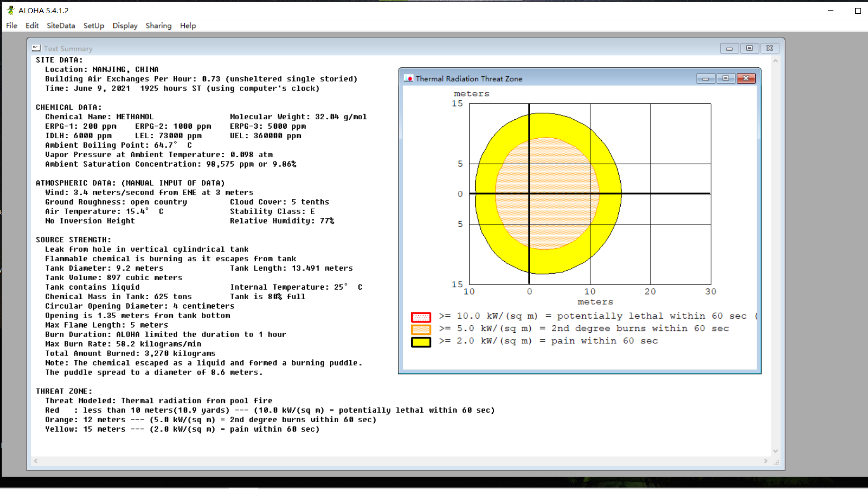The image size is (868, 489).
Task: Open the SetUp menu
Action: tap(94, 26)
